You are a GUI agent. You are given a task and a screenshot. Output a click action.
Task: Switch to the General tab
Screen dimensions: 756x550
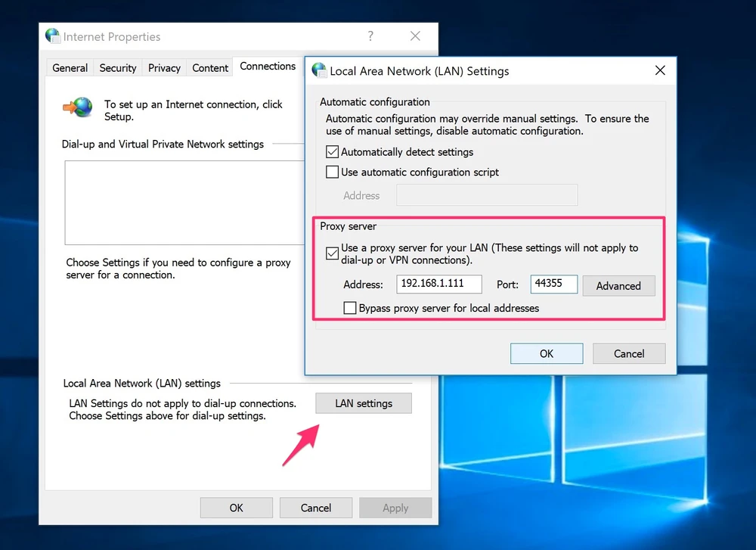click(70, 68)
